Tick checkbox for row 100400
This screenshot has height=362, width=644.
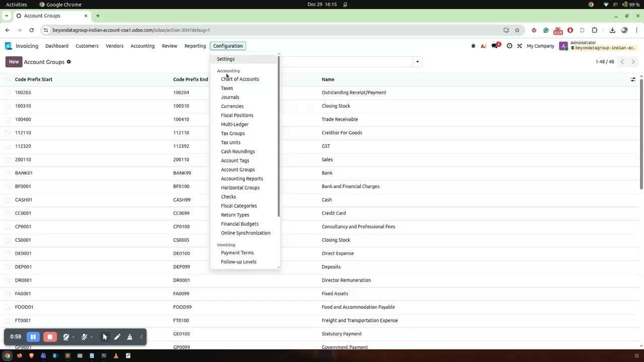[8, 119]
